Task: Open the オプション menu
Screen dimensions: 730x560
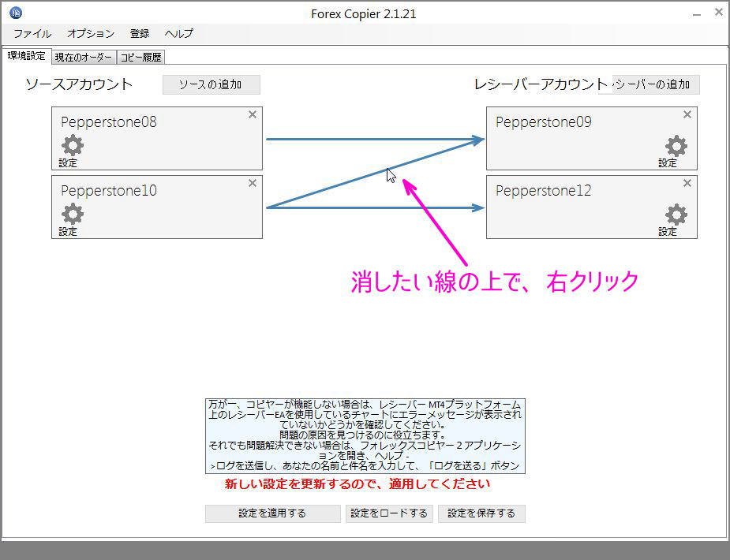Action: point(89,33)
